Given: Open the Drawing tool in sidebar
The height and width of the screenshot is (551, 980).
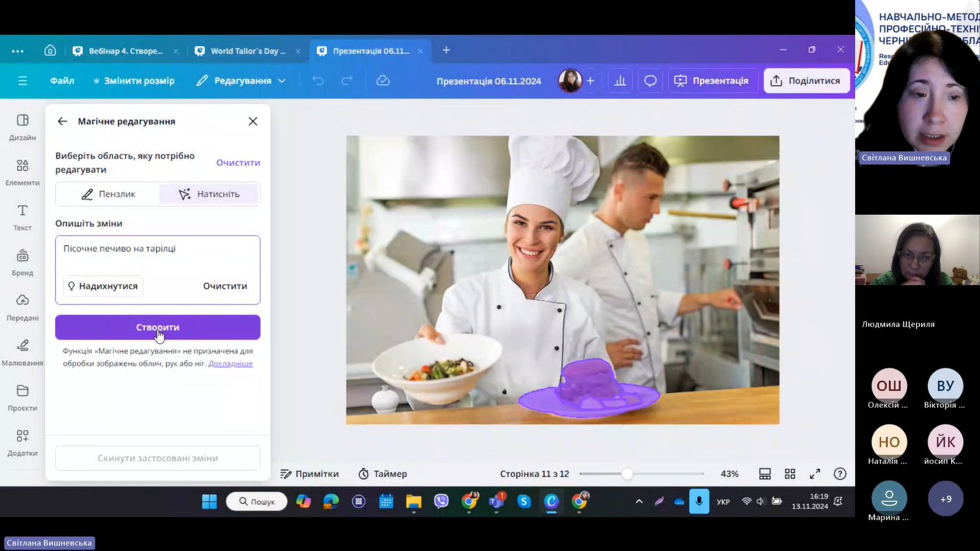Looking at the screenshot, I should (22, 351).
